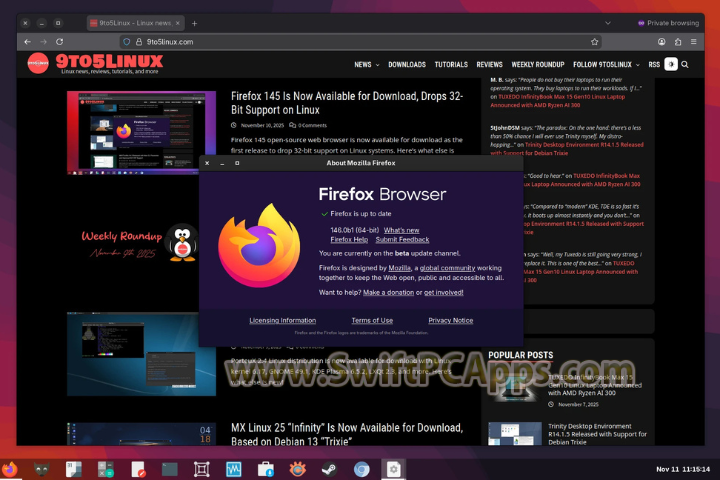Click the Make a donation link
720x480 pixels.
[388, 292]
